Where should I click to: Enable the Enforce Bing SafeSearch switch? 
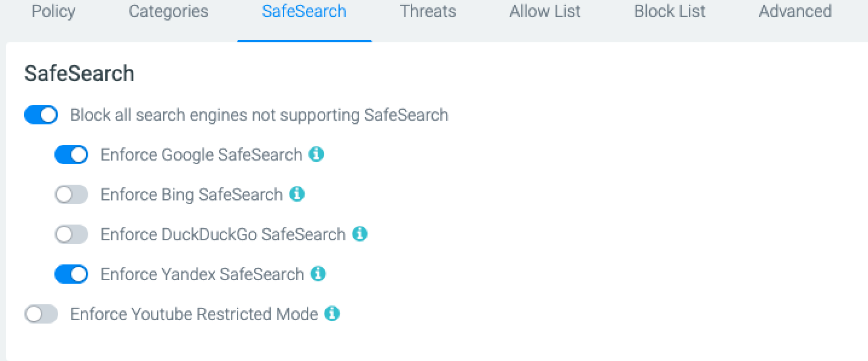pyautogui.click(x=71, y=194)
